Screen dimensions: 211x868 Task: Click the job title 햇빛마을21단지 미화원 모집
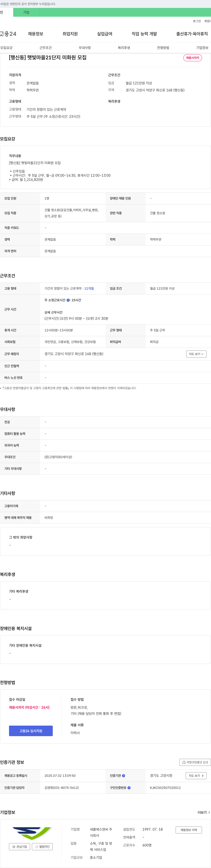47,58
